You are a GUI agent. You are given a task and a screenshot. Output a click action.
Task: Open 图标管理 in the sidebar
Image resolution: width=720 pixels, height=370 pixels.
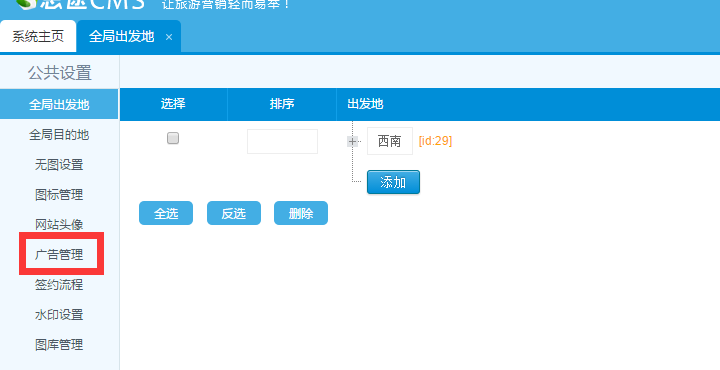(x=59, y=194)
